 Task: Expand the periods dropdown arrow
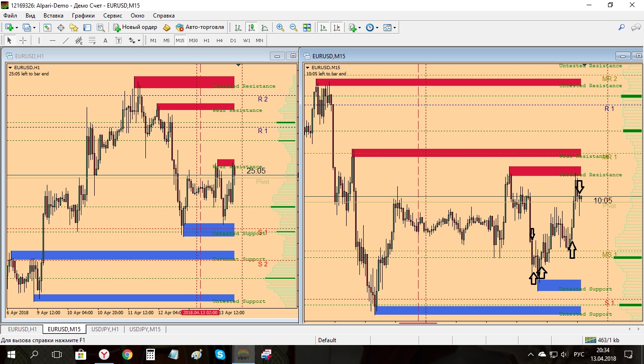[x=377, y=27]
